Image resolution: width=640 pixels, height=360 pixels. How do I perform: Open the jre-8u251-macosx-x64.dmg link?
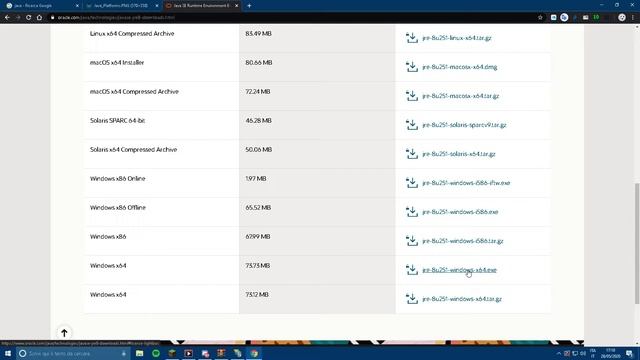click(x=460, y=67)
